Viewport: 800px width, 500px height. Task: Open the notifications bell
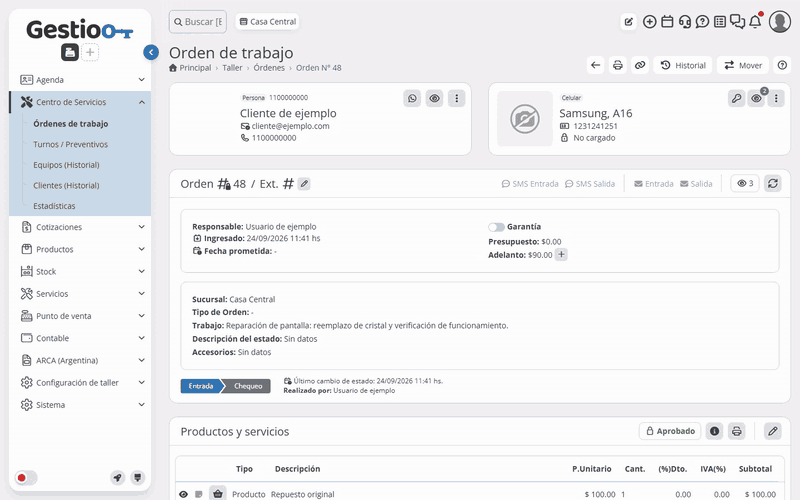(x=755, y=22)
